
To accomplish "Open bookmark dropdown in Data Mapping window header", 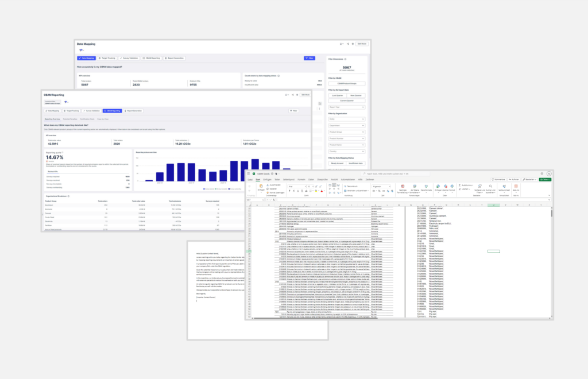I will tap(342, 44).
